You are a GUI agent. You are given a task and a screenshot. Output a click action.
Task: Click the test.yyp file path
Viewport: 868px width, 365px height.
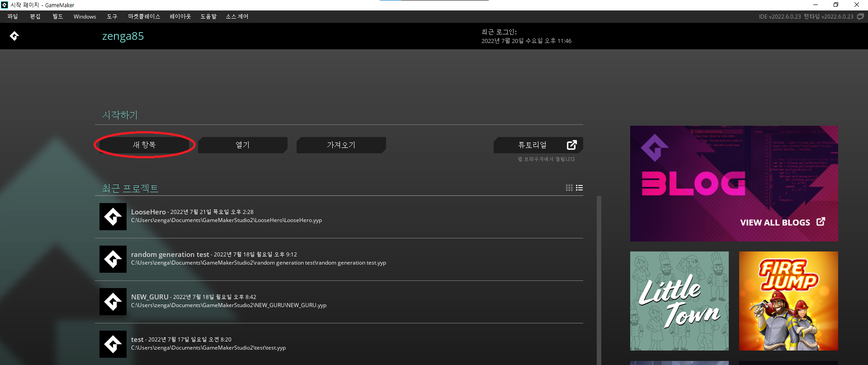pyautogui.click(x=208, y=348)
